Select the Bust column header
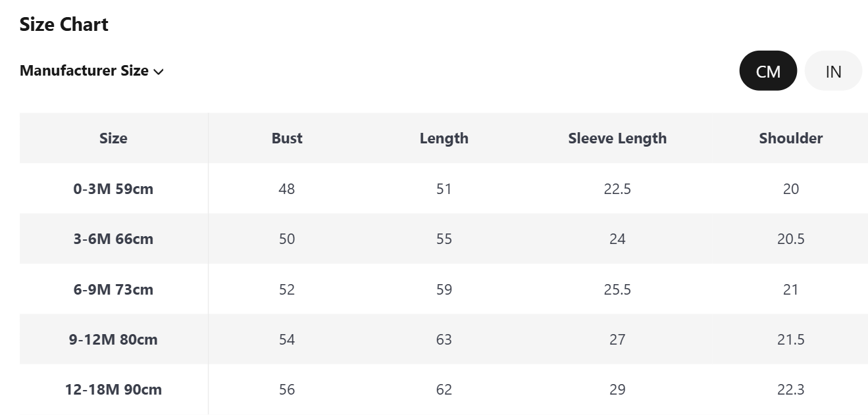The height and width of the screenshot is (415, 868). (287, 138)
